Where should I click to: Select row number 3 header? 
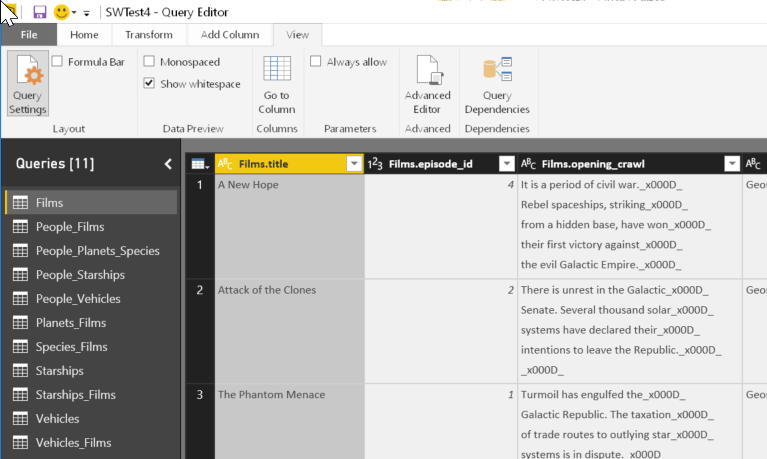click(x=200, y=422)
